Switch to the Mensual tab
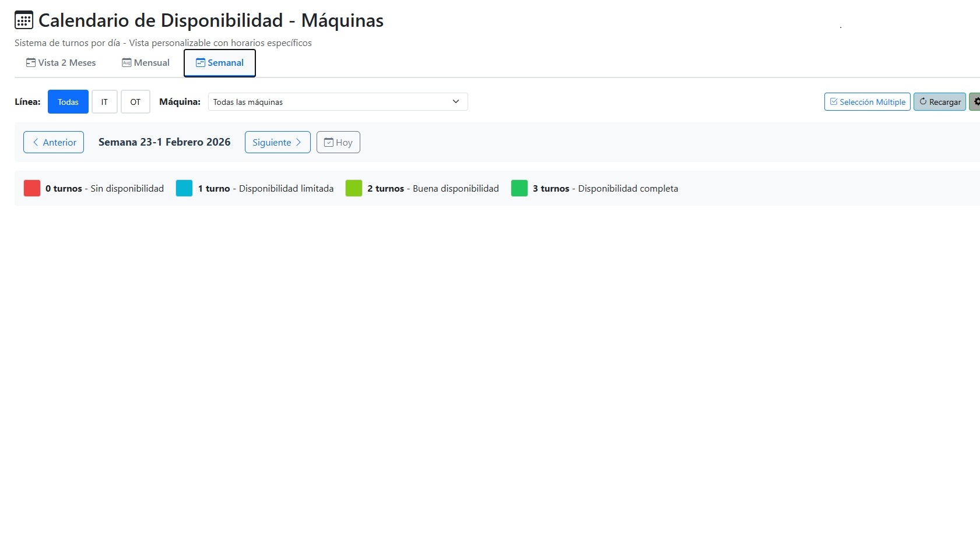Viewport: 980px width, 533px height. (145, 62)
